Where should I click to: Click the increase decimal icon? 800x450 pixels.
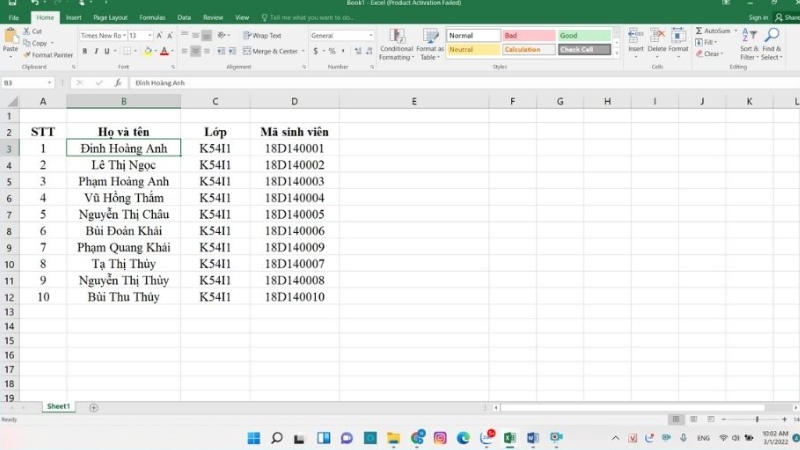358,51
